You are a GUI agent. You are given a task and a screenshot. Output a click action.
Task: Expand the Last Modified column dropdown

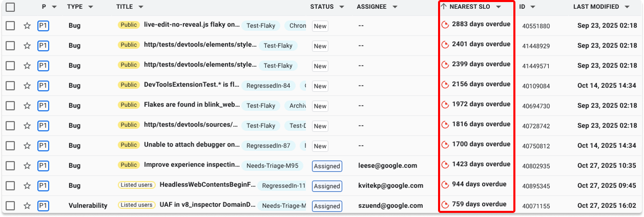628,7
